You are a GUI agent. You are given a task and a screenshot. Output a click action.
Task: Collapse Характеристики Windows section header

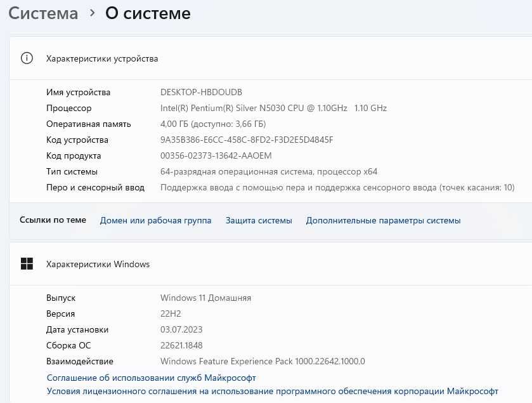270,264
